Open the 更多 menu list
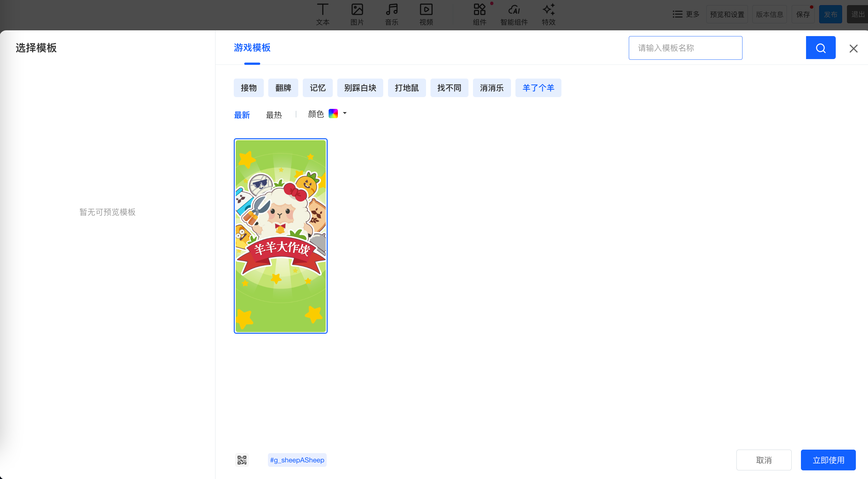 pyautogui.click(x=686, y=14)
